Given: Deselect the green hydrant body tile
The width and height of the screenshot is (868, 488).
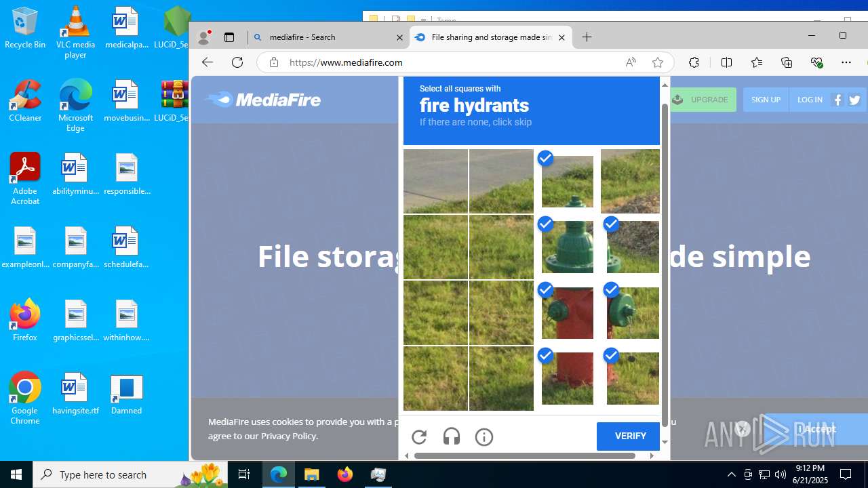Looking at the screenshot, I should point(567,247).
